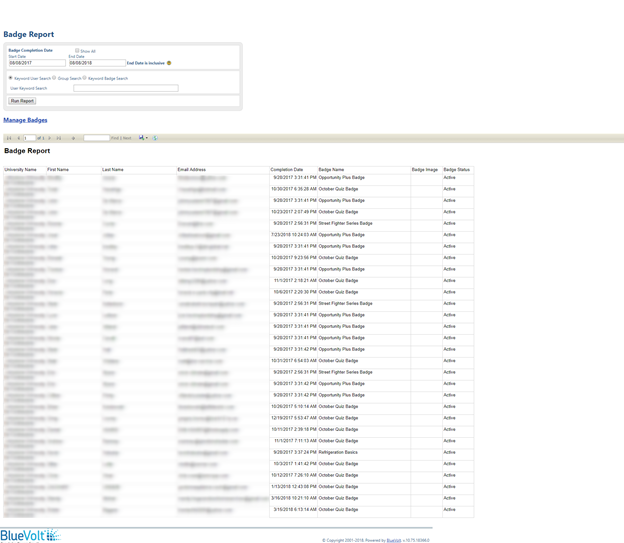Click University Name column header
The width and height of the screenshot is (624, 543).
click(x=20, y=170)
